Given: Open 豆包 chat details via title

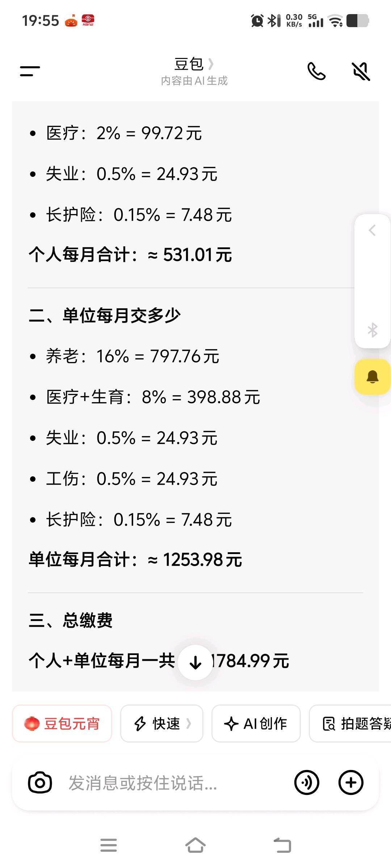Looking at the screenshot, I should (x=194, y=65).
